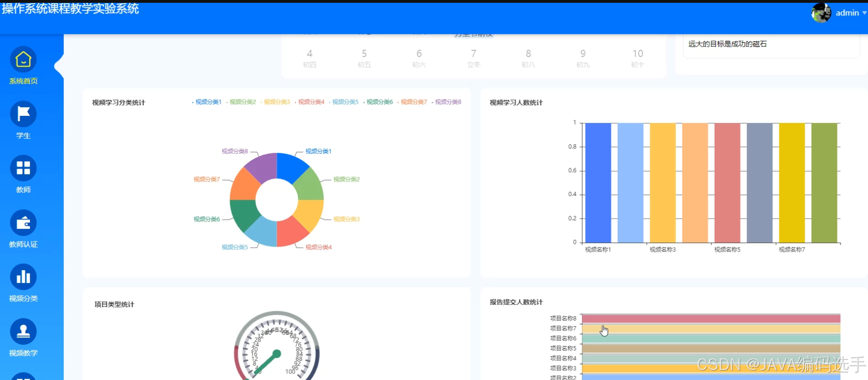Image resolution: width=868 pixels, height=380 pixels.
Task: Click the light green 视频分类2 donut slice
Action: [x=309, y=186]
